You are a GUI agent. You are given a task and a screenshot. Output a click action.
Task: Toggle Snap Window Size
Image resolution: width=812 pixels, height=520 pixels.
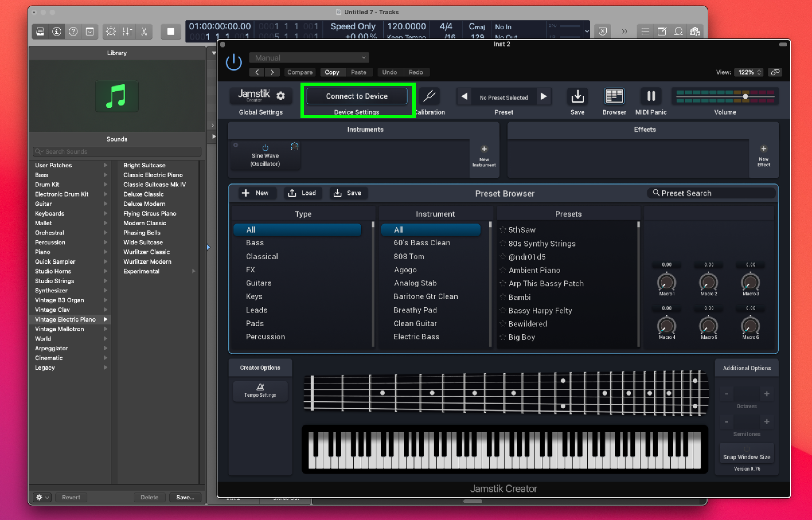click(x=747, y=453)
